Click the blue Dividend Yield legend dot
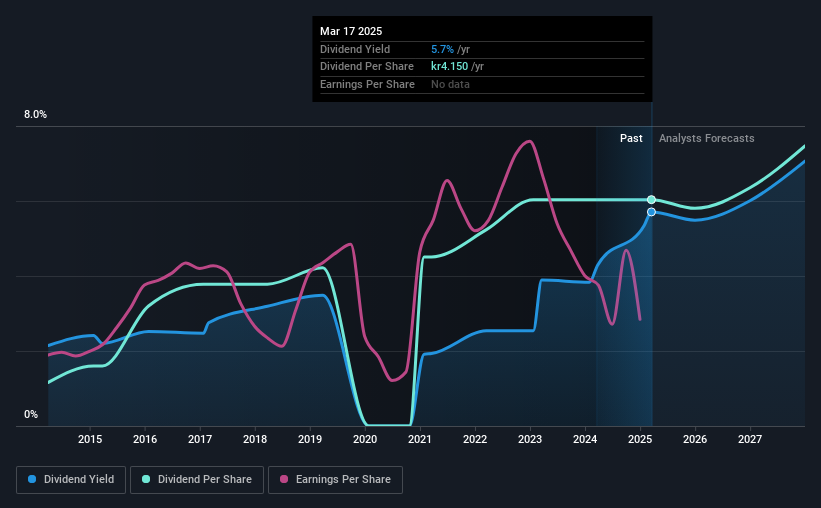Image resolution: width=821 pixels, height=508 pixels. tap(32, 479)
